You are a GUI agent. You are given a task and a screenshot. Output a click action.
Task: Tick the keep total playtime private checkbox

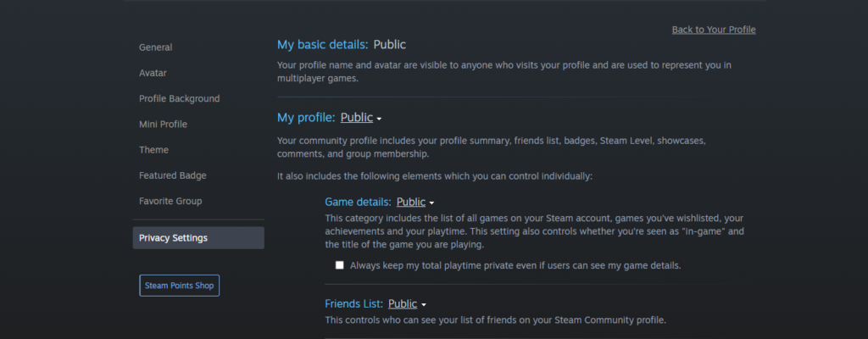340,265
